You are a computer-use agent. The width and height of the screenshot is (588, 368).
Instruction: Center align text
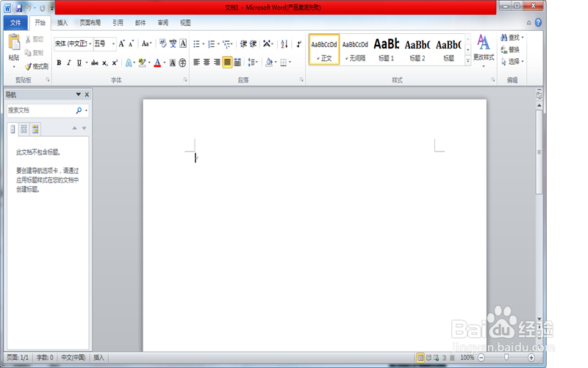click(x=207, y=62)
